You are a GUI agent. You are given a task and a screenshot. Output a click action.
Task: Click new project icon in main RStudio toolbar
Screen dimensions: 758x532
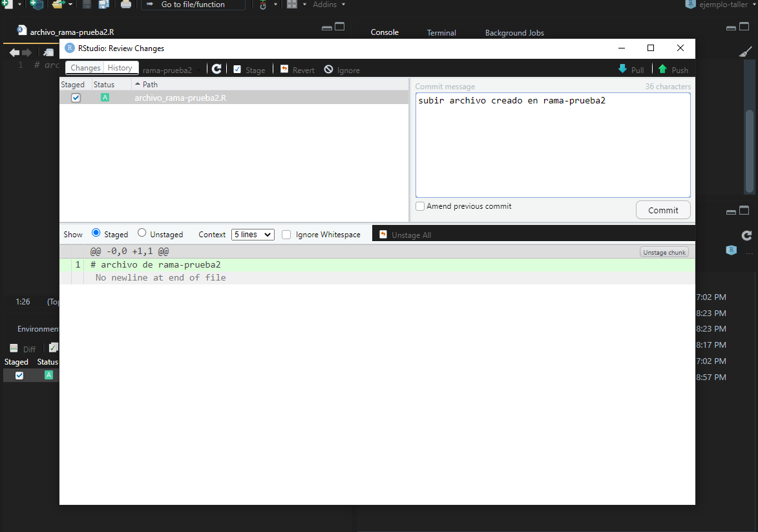37,5
